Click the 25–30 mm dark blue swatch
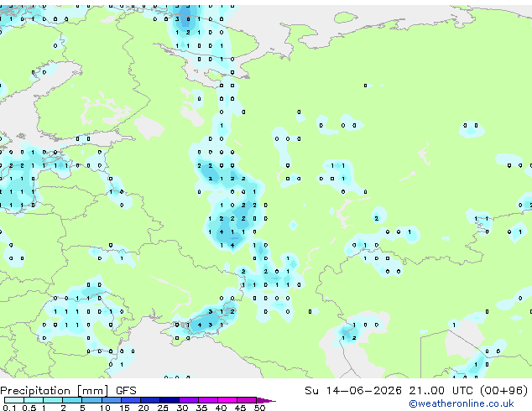The height and width of the screenshot is (411, 532). pos(170,400)
